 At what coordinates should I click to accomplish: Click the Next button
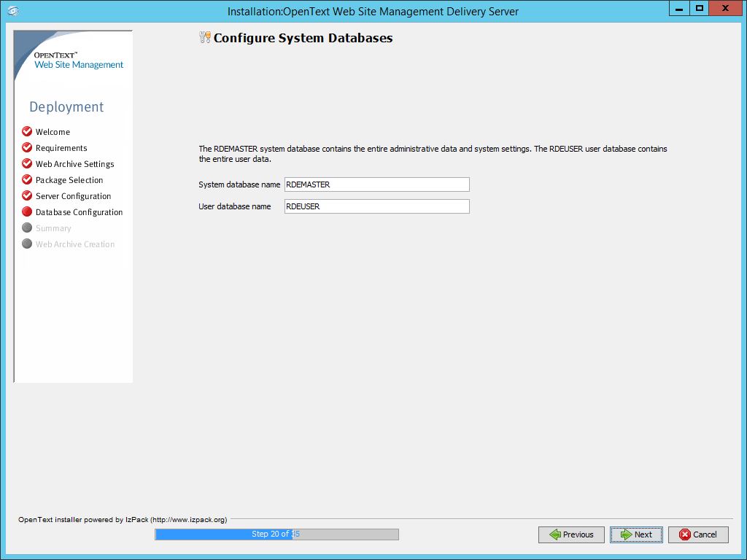tap(636, 534)
